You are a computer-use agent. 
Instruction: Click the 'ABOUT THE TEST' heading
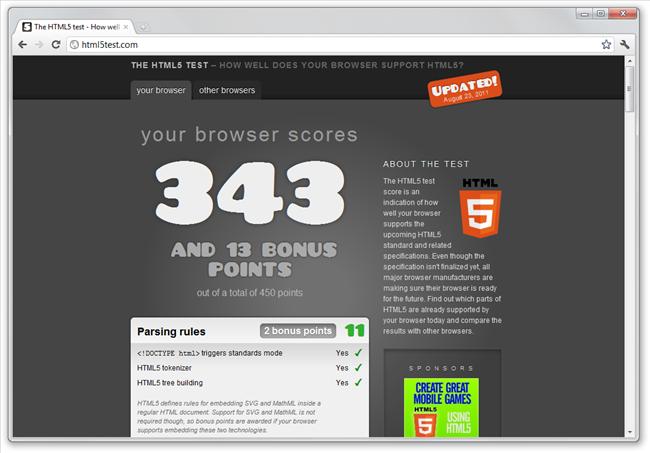[426, 164]
